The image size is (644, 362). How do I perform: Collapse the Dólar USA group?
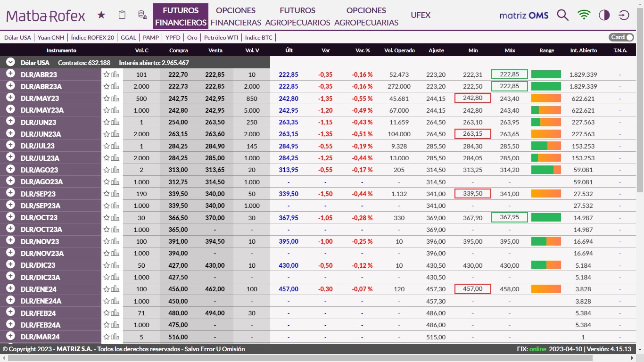coord(10,62)
